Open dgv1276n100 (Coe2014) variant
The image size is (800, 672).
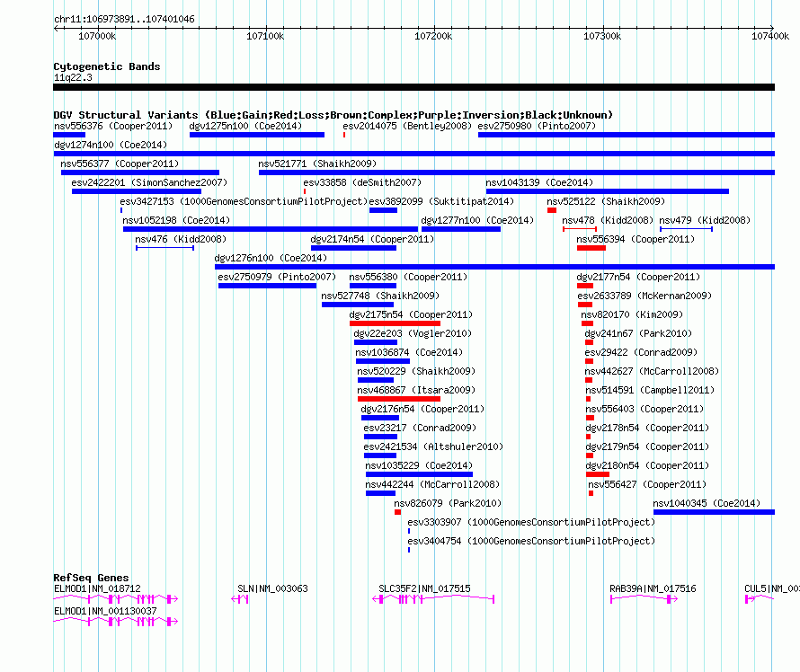[271, 258]
